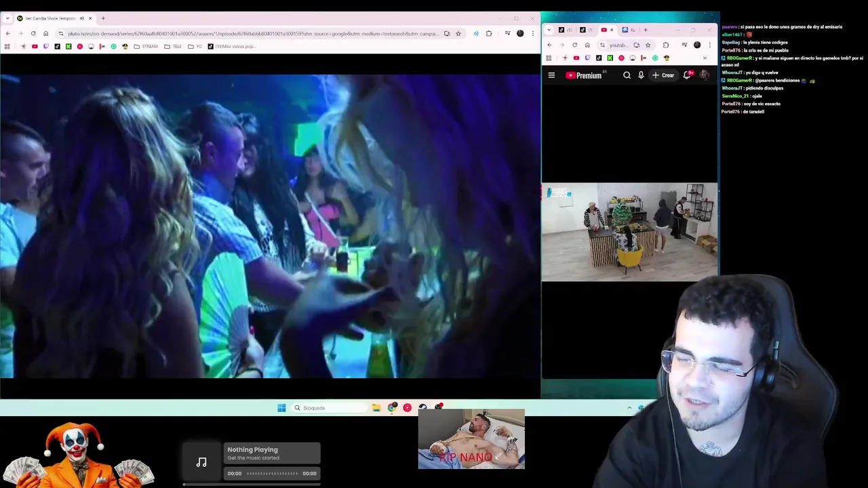Image resolution: width=868 pixels, height=488 pixels.
Task: Click the Crear button on YouTube
Action: pos(663,75)
